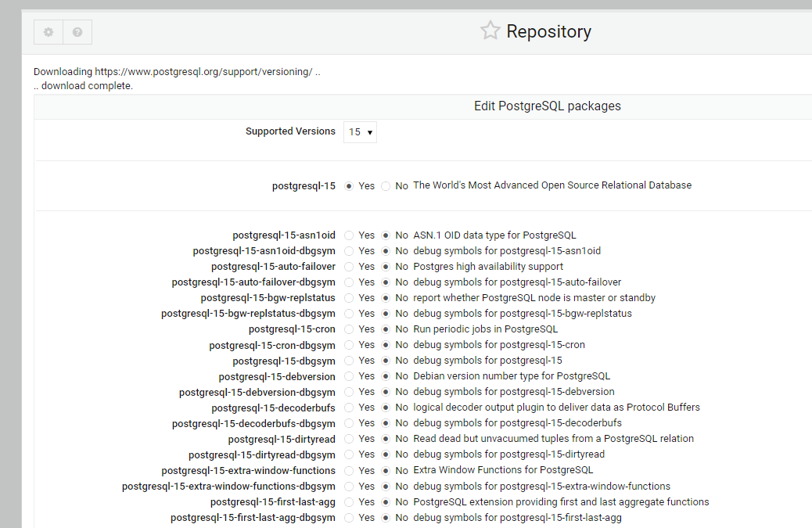Enable postgresql-15-cron-dbgsym debug symbols
The width and height of the screenshot is (812, 528).
click(x=347, y=344)
